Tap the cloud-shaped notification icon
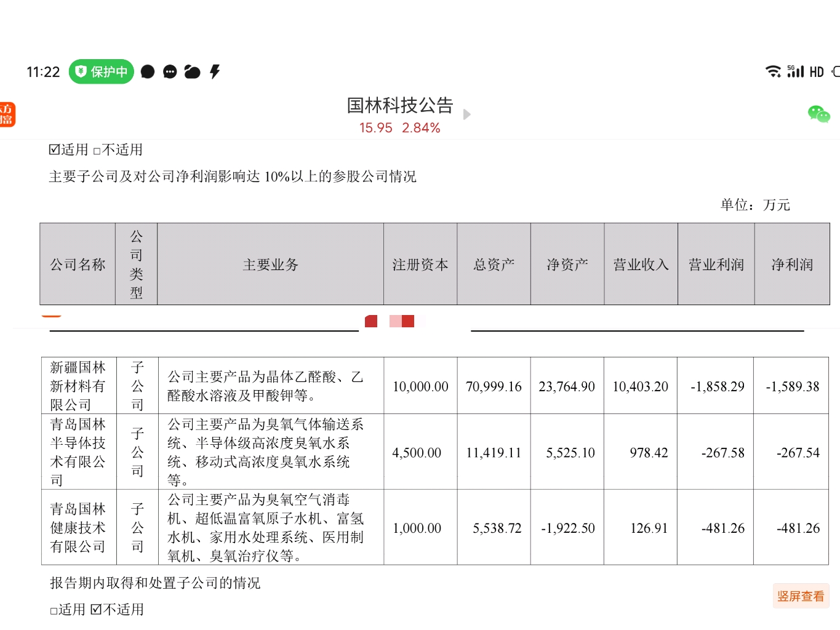Image resolution: width=840 pixels, height=630 pixels. coord(192,72)
